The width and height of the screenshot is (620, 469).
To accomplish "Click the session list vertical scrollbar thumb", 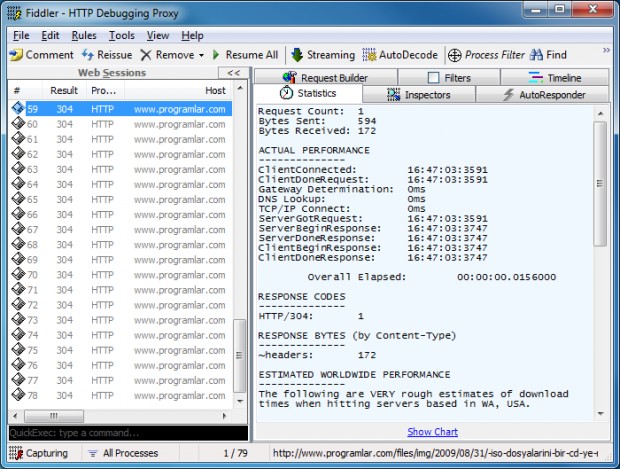I will (239, 356).
